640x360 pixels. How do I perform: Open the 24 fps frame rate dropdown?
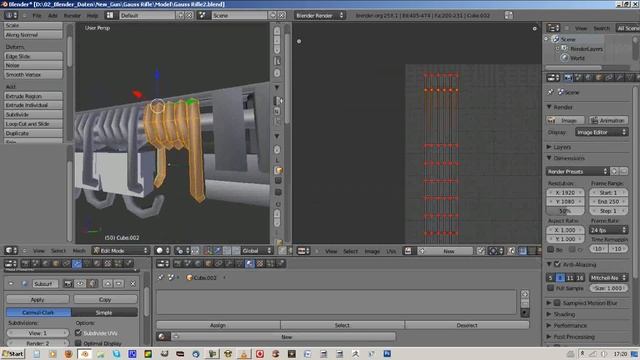608,230
